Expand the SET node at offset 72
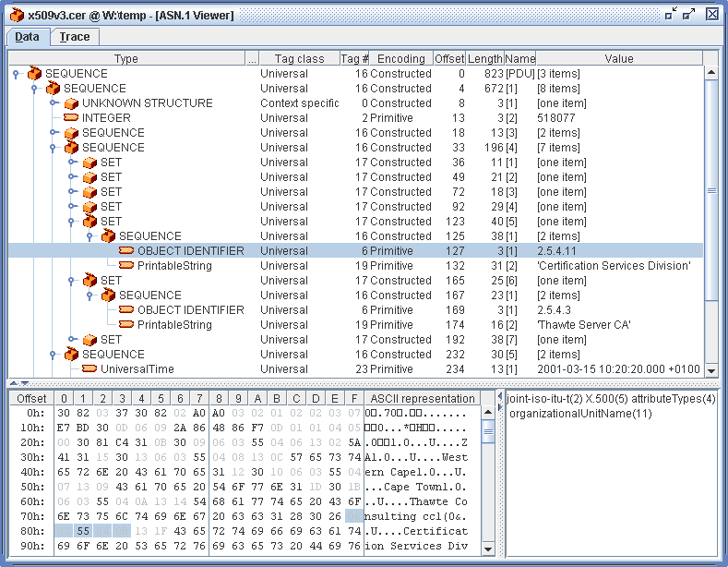The image size is (728, 567). click(x=73, y=192)
